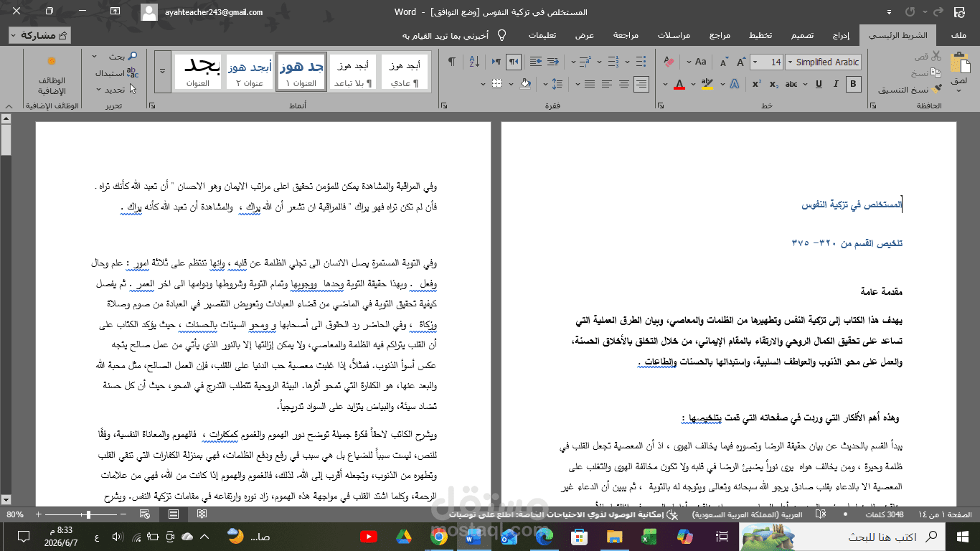Switch to the View (عرض) tab

point(585,35)
